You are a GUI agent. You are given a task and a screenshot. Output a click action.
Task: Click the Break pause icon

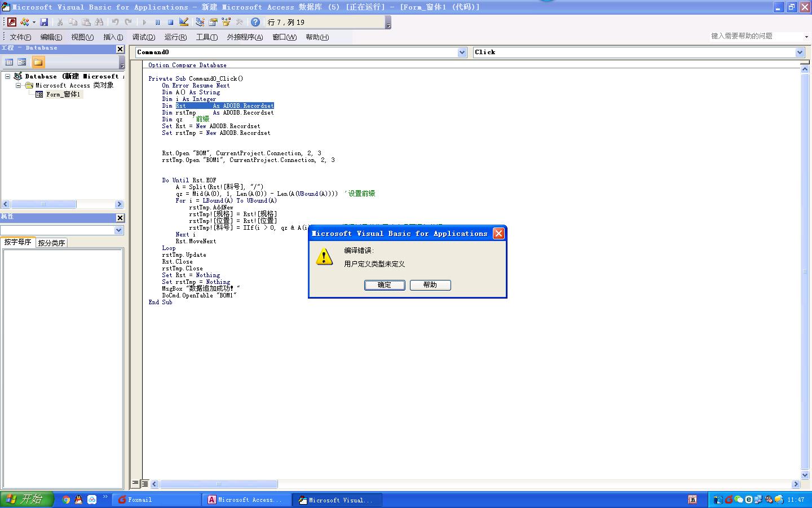[157, 22]
